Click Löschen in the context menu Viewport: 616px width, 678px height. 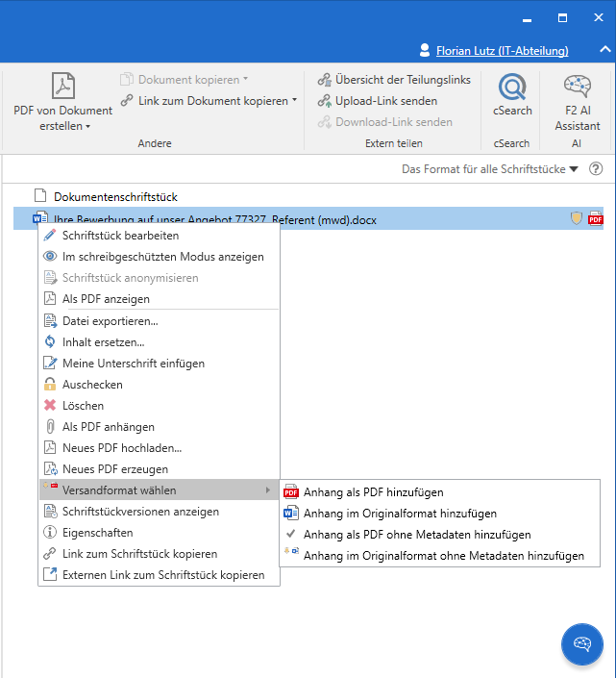pyautogui.click(x=83, y=406)
